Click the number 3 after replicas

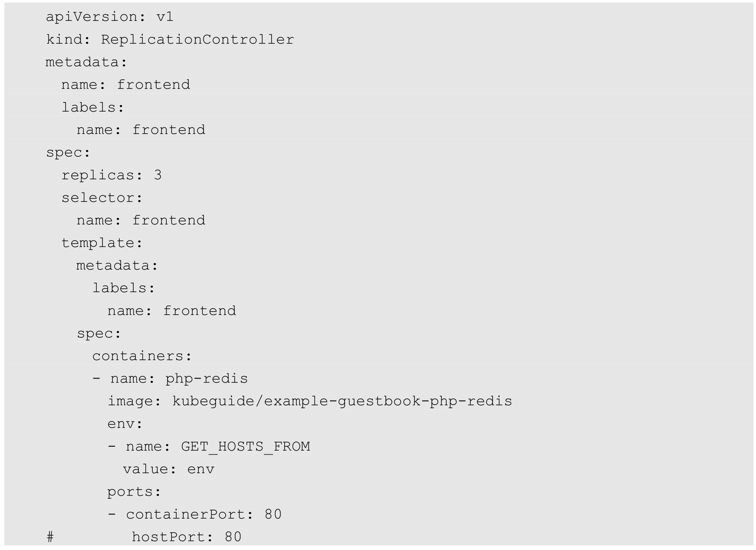(x=158, y=175)
